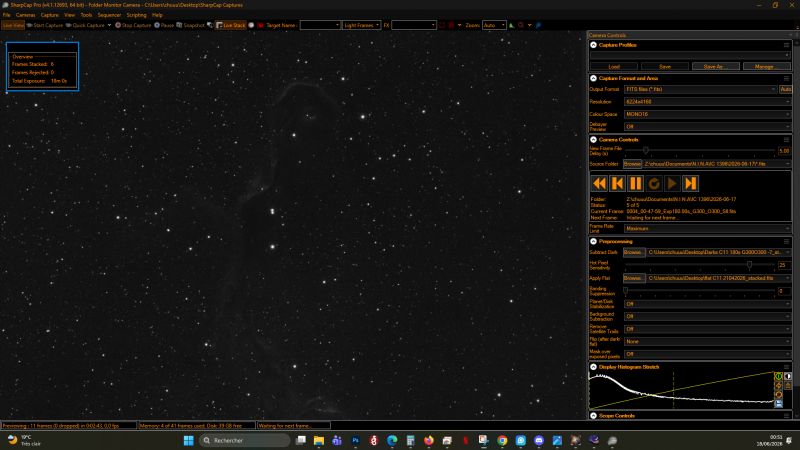Click the green histogram icon next to Zoom dropdown

[512, 25]
